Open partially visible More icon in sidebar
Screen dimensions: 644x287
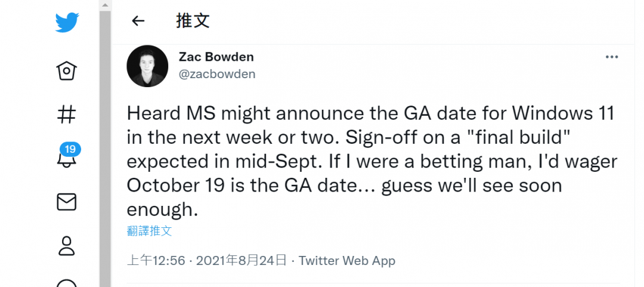pyautogui.click(x=67, y=283)
